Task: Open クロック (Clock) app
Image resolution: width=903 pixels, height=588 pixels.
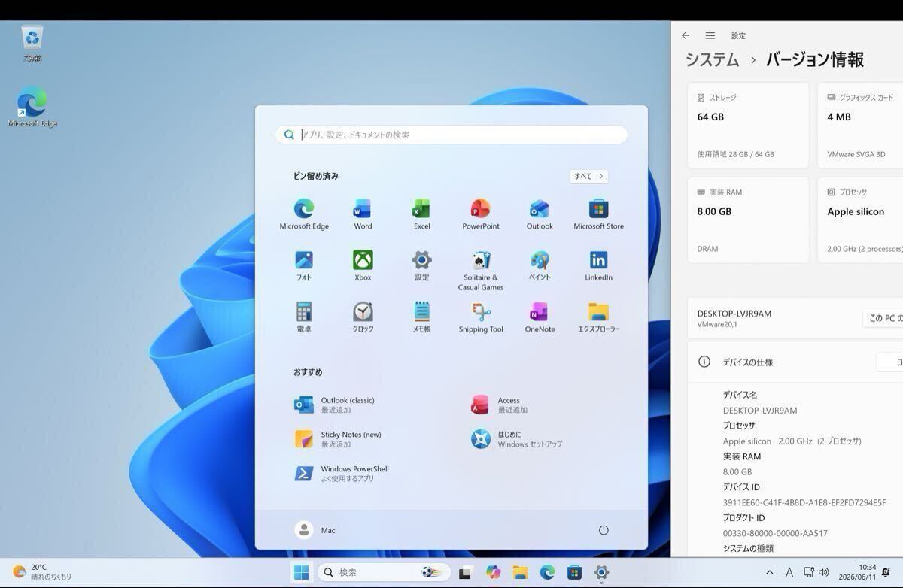Action: tap(363, 317)
